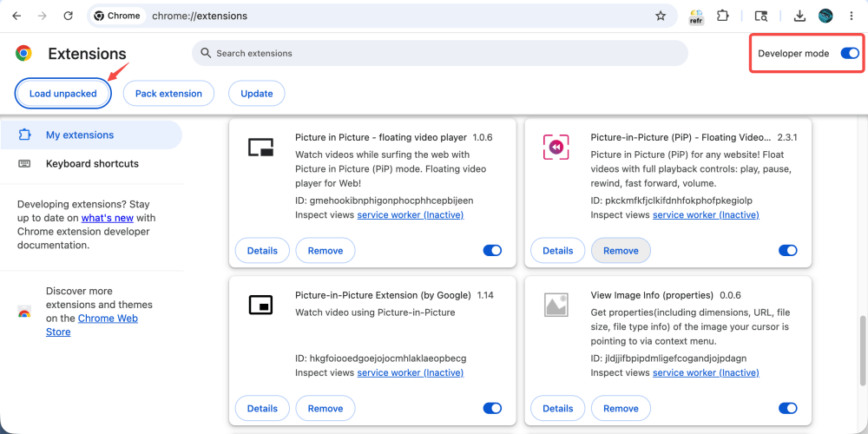
Task: Click the Picture-in-Picture (PiP) pink rewind icon
Action: tap(556, 147)
